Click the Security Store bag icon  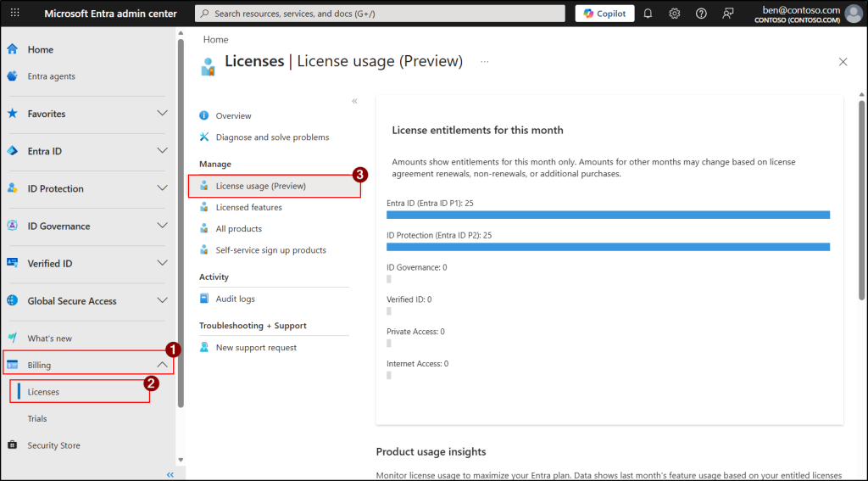pyautogui.click(x=12, y=445)
